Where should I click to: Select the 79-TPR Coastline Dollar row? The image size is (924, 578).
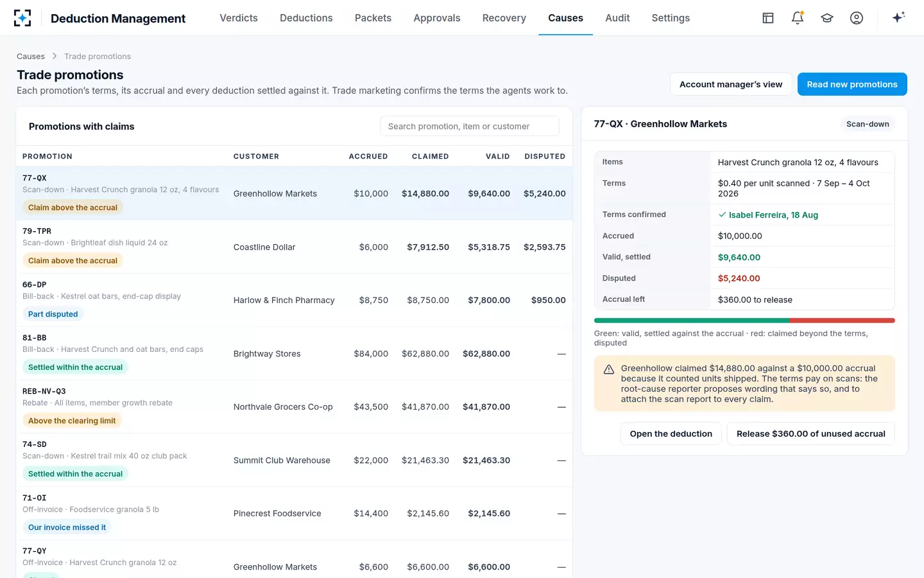pyautogui.click(x=294, y=247)
